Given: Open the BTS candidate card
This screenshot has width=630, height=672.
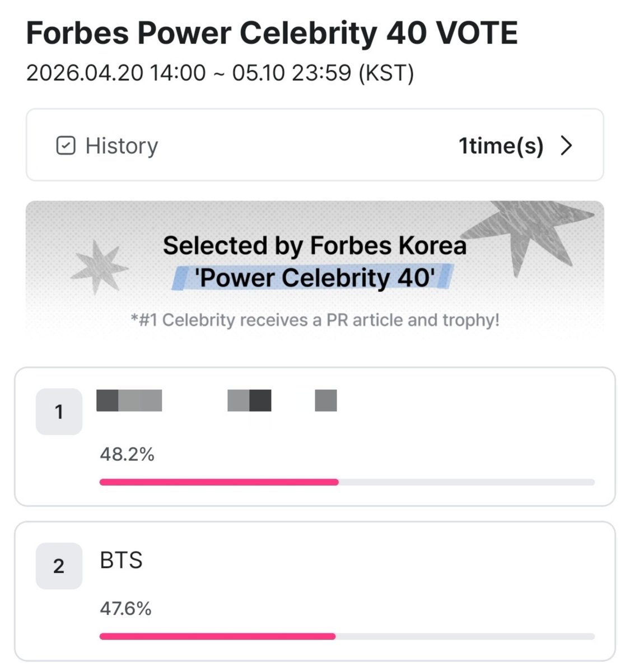Looking at the screenshot, I should coord(315,591).
